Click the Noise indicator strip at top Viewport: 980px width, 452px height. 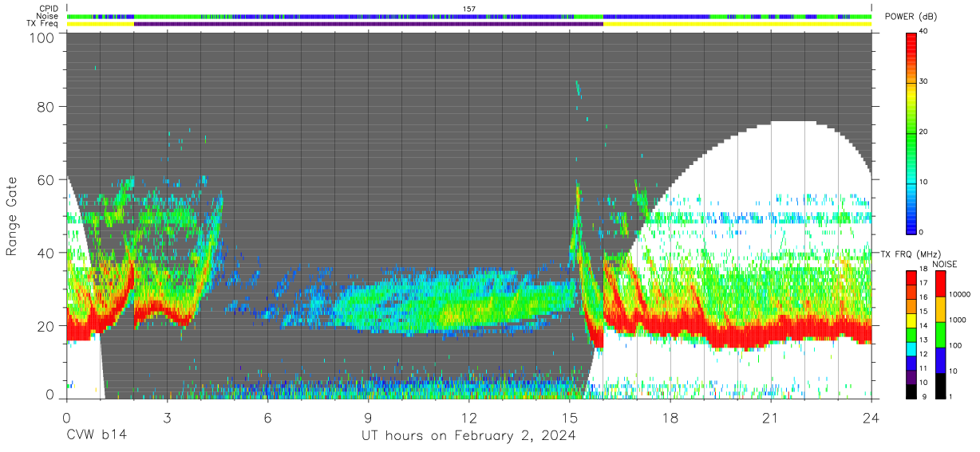click(x=469, y=16)
